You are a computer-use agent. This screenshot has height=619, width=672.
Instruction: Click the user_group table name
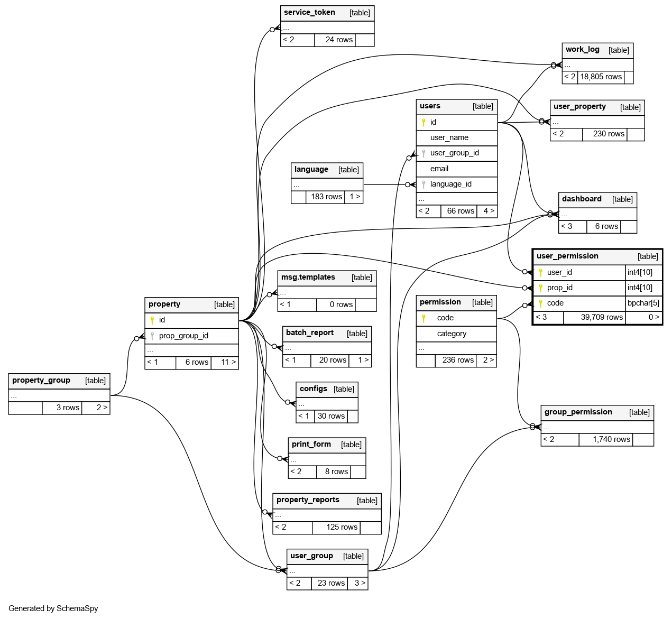(311, 556)
